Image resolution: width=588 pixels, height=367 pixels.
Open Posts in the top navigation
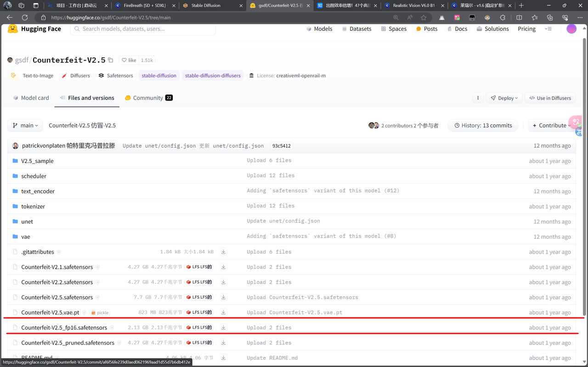click(x=427, y=28)
